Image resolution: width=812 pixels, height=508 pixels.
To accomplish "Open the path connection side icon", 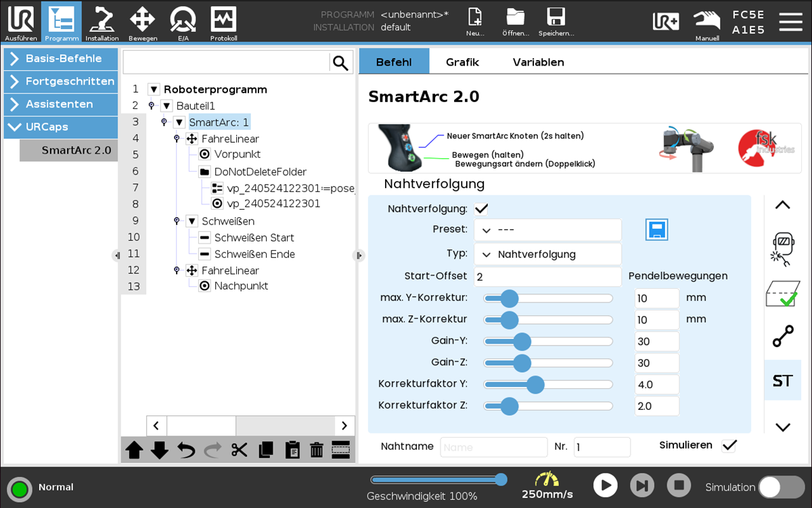I will point(783,337).
